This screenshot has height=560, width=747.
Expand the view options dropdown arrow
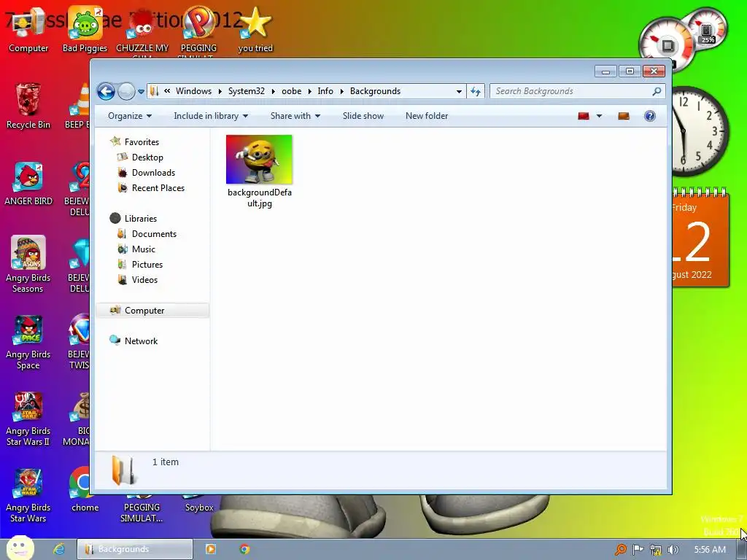tap(600, 116)
